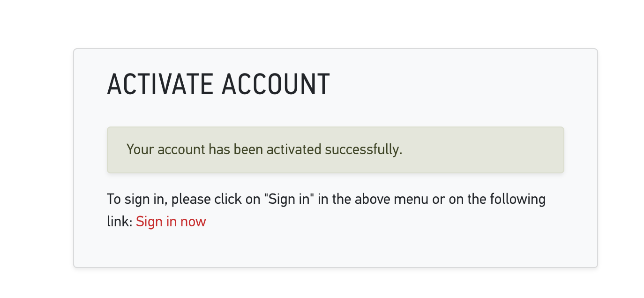Click the word "link:" before Sign in now

[x=120, y=222]
